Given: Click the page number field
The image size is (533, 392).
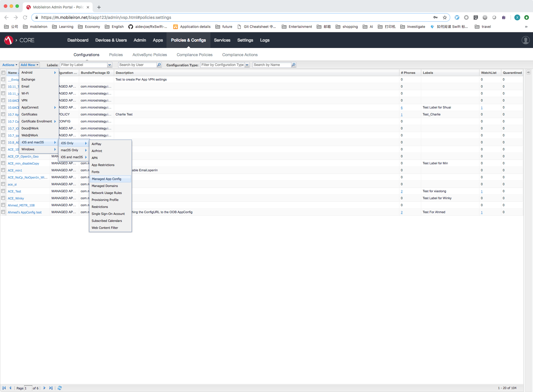Looking at the screenshot, I should coord(28,388).
